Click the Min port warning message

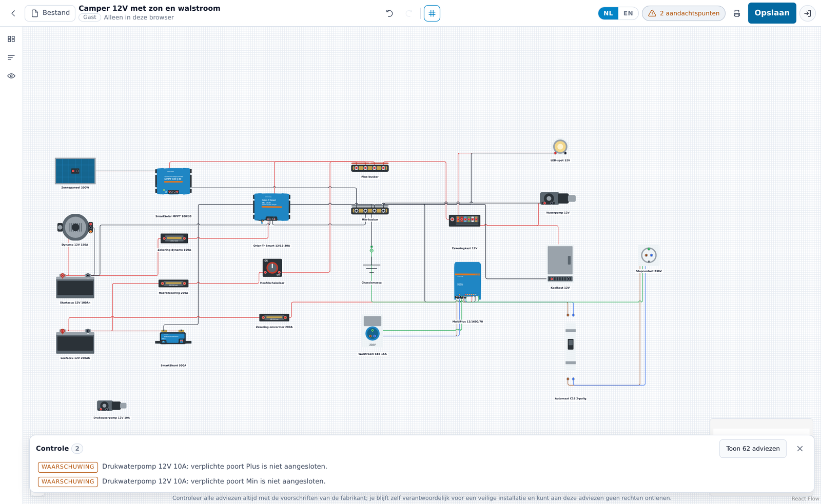coord(213,481)
